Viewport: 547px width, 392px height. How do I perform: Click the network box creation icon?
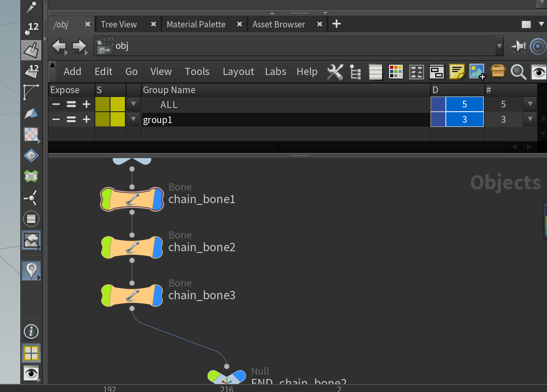coord(437,72)
